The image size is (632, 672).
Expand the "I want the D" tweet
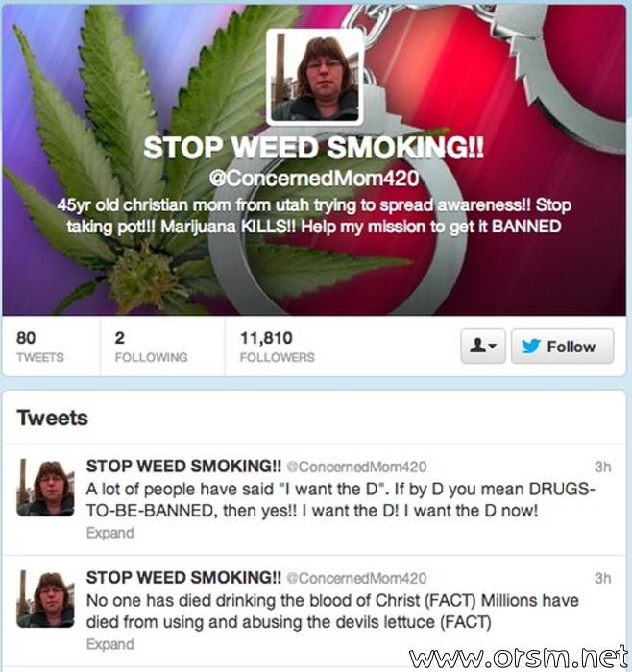pos(110,533)
